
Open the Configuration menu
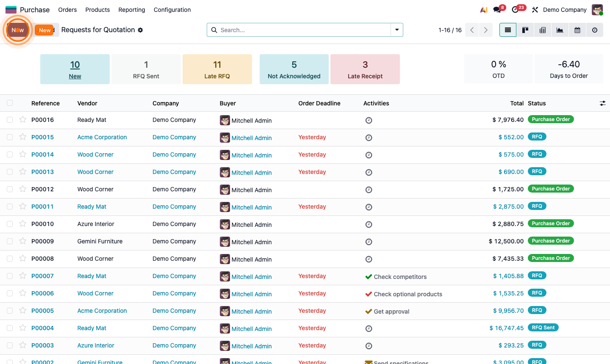172,9
